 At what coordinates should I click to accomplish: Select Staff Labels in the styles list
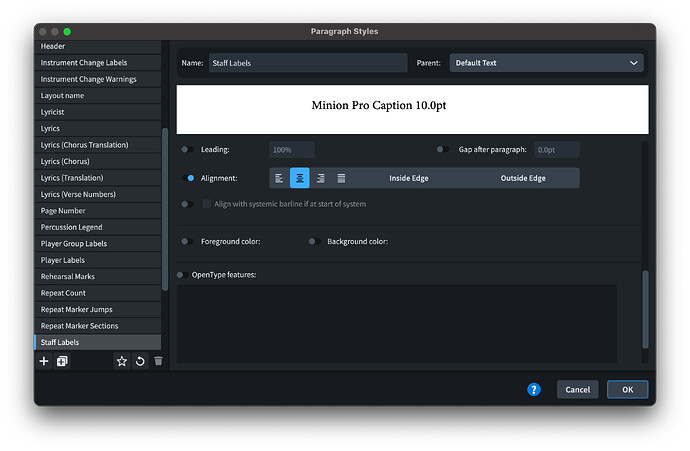(98, 342)
